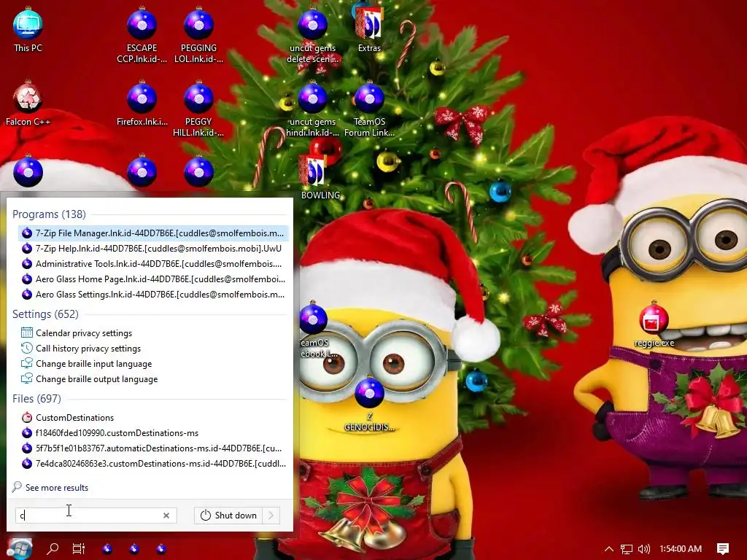The height and width of the screenshot is (560, 747).
Task: Open the Settings (652) results heading
Action: 45,314
